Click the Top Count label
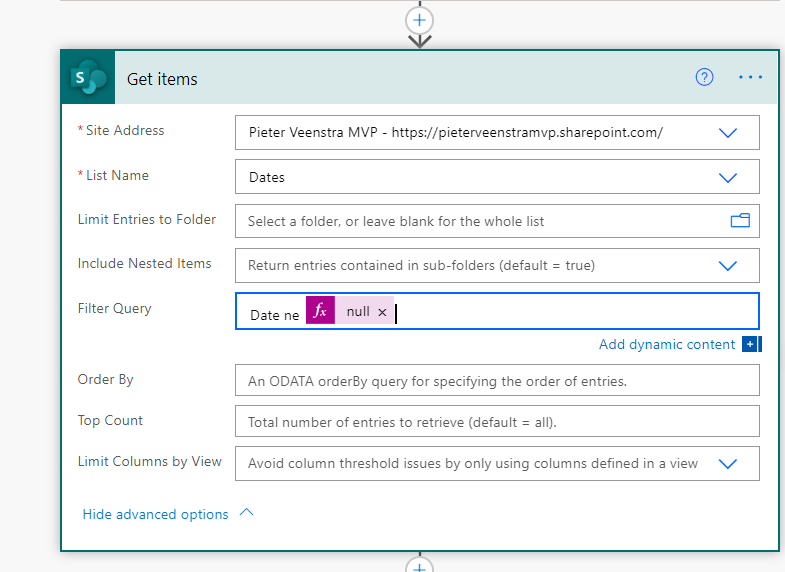Screen dimensions: 785x572 (110, 420)
